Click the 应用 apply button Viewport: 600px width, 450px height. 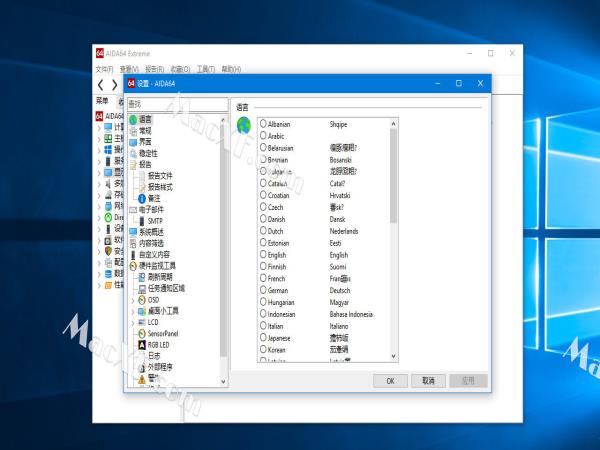[x=468, y=381]
